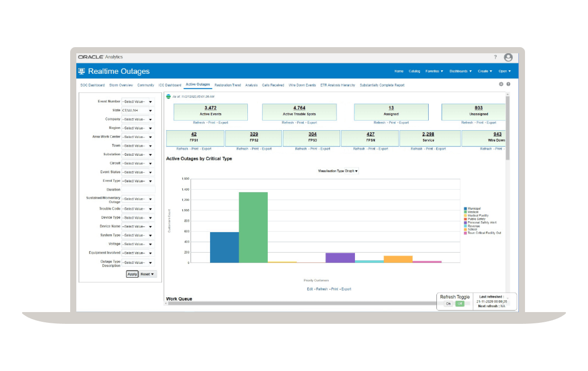Click the help question mark icon
The height and width of the screenshot is (371, 588).
[495, 57]
